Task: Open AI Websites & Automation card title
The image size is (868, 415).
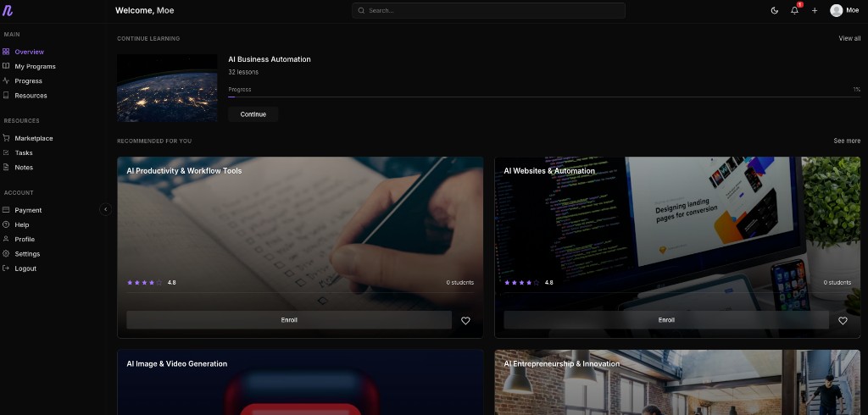Action: (x=549, y=171)
